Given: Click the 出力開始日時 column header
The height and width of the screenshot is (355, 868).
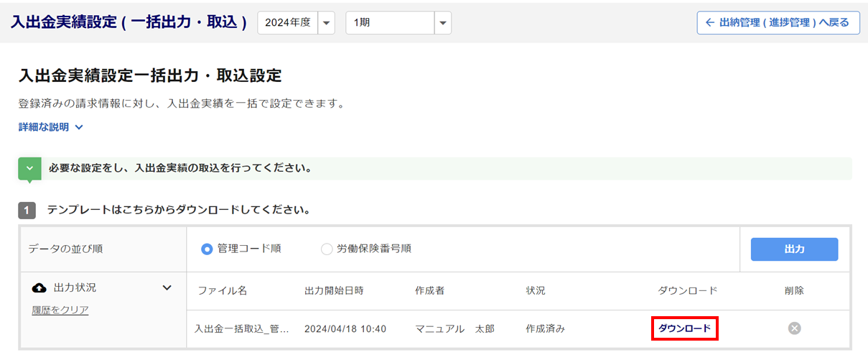Looking at the screenshot, I should click(334, 291).
